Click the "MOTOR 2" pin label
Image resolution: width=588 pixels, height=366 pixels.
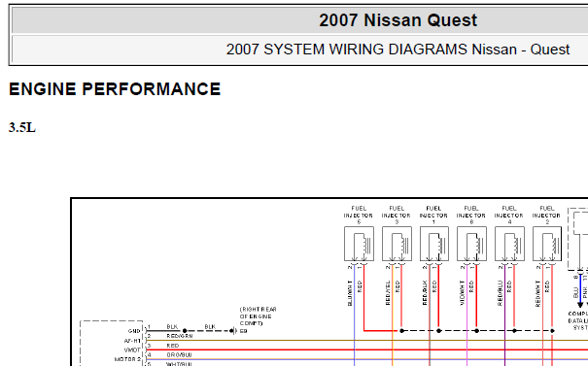(x=128, y=359)
